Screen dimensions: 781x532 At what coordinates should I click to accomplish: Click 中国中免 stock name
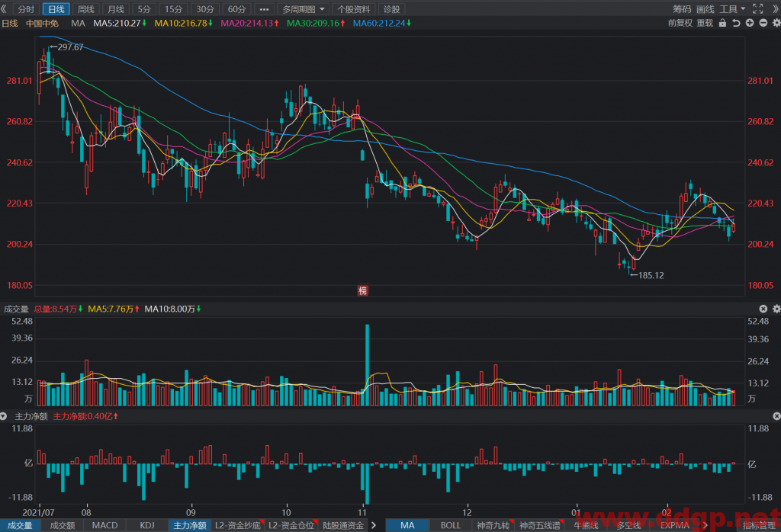(43, 23)
